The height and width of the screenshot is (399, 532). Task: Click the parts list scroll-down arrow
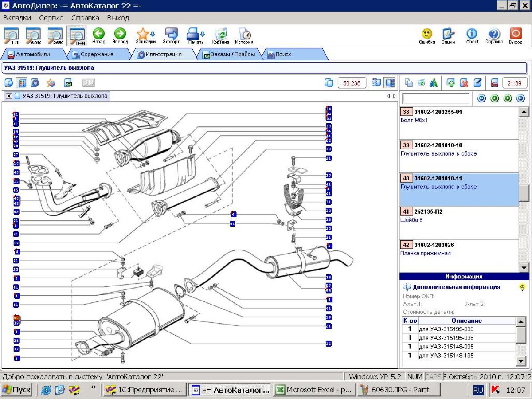tap(524, 267)
